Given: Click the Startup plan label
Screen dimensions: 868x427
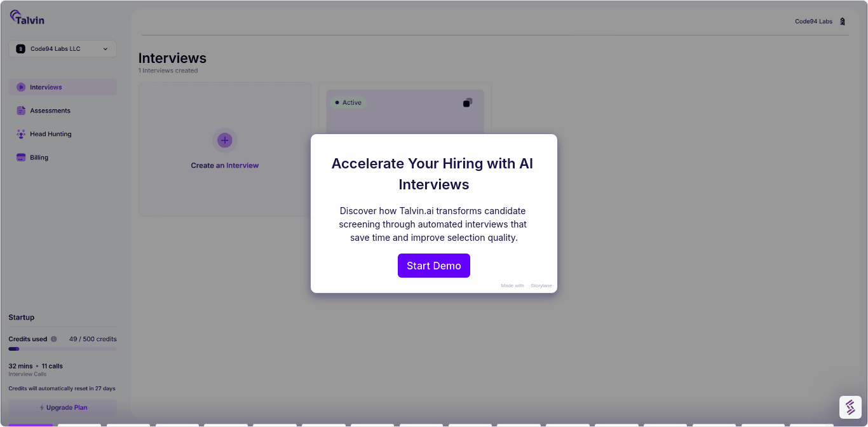Looking at the screenshot, I should (22, 317).
